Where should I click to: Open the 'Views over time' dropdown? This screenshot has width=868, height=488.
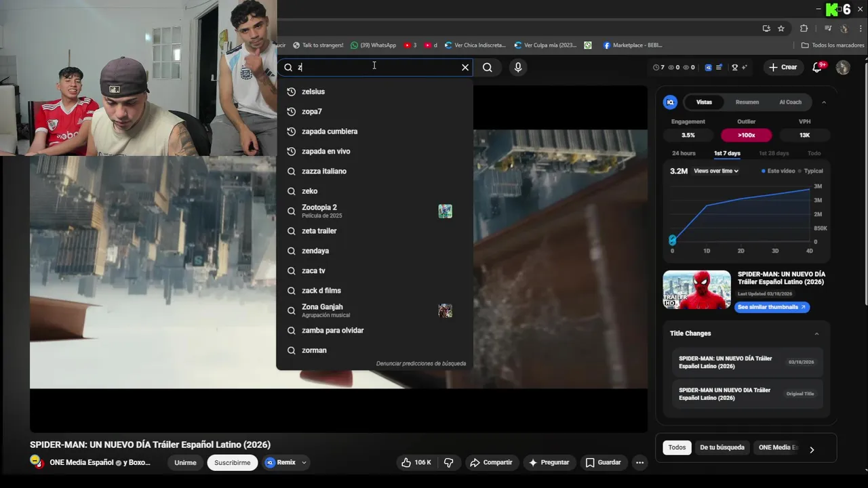pos(716,171)
